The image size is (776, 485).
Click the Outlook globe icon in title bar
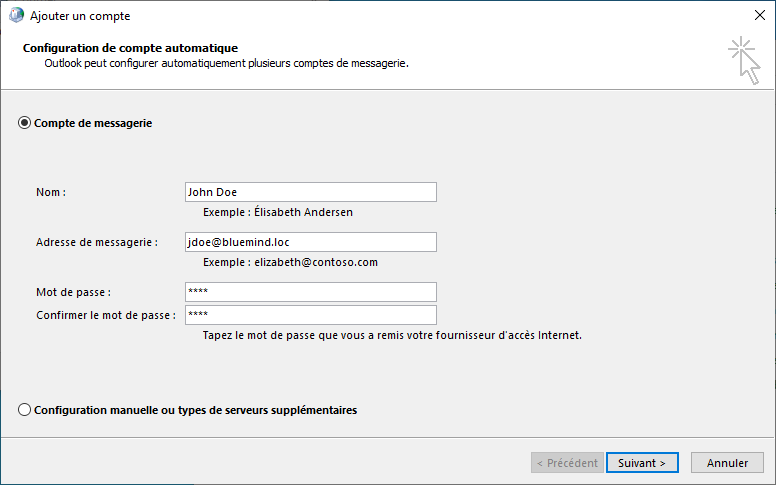pos(15,16)
